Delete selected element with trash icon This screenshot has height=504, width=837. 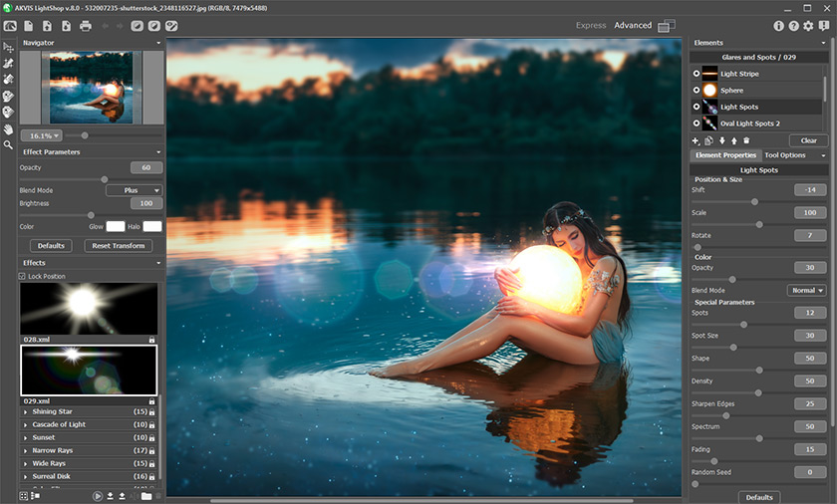(x=746, y=141)
